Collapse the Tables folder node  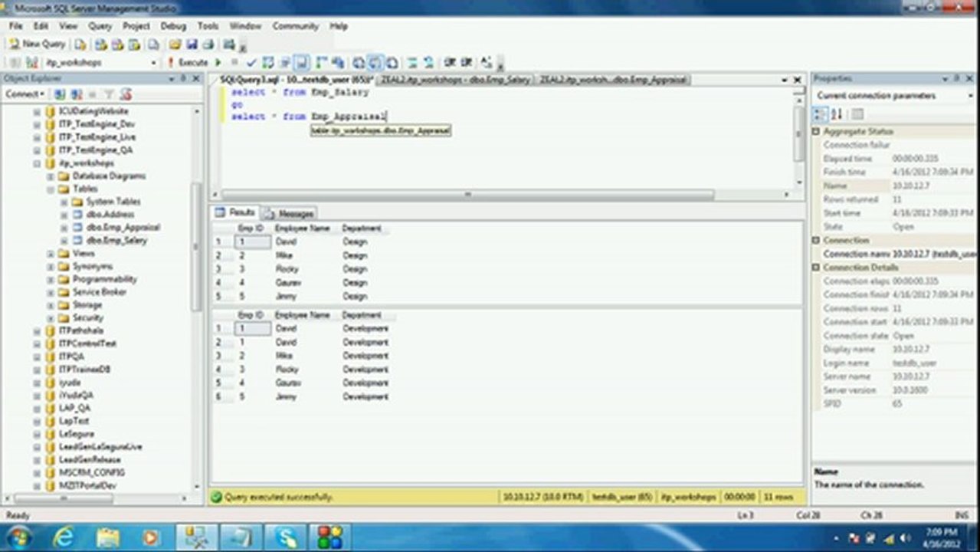(x=51, y=189)
